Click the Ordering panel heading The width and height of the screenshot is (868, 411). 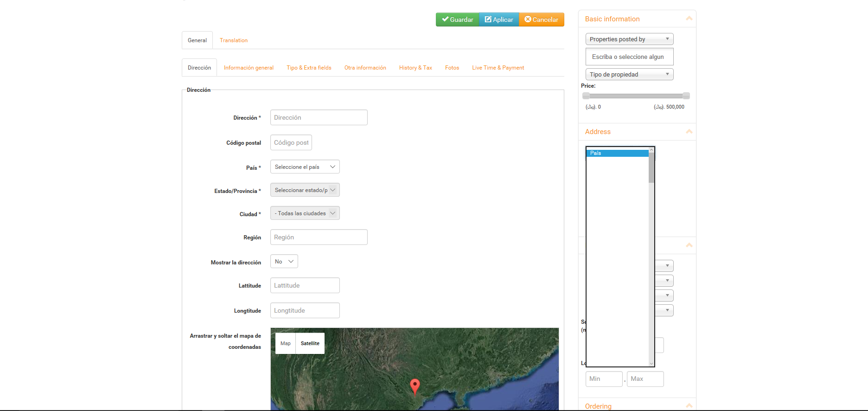tap(598, 406)
